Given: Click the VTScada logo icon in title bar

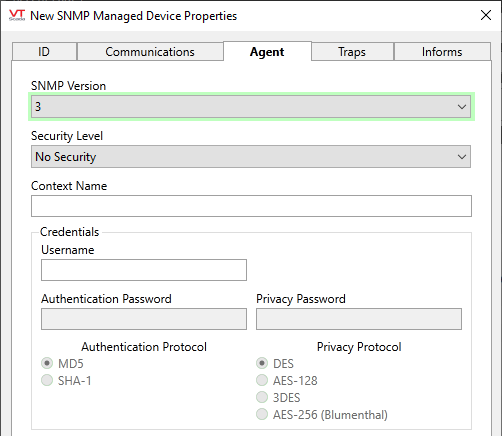Looking at the screenshot, I should click(x=17, y=15).
